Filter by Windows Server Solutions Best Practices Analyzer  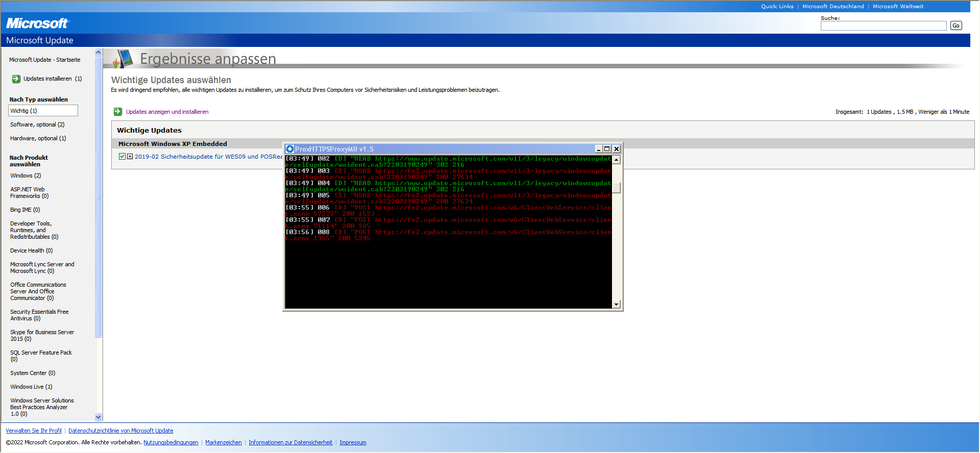42,407
